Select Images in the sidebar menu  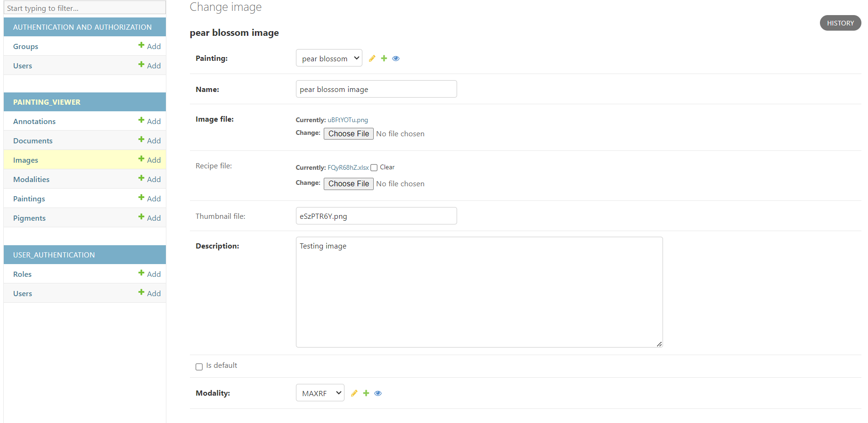pyautogui.click(x=25, y=160)
